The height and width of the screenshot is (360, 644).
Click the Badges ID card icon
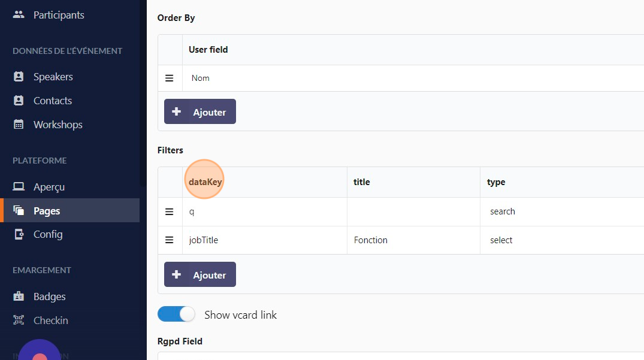pos(19,297)
